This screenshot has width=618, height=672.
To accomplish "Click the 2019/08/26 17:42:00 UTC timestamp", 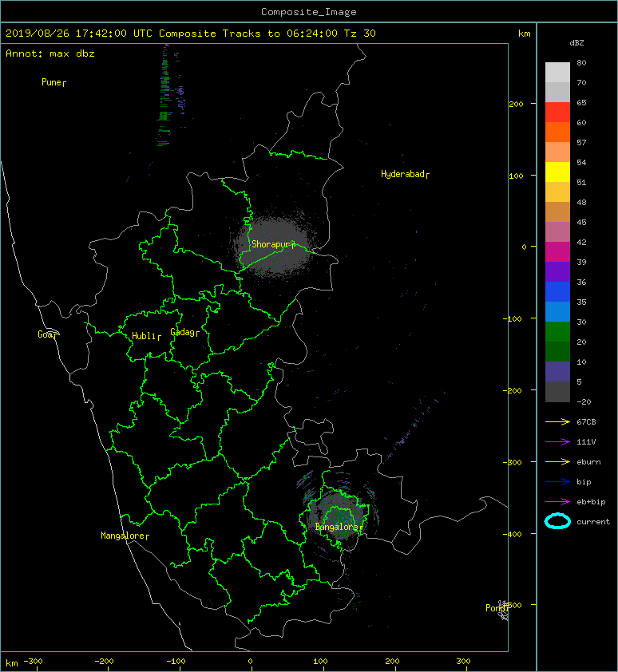I will tap(78, 34).
